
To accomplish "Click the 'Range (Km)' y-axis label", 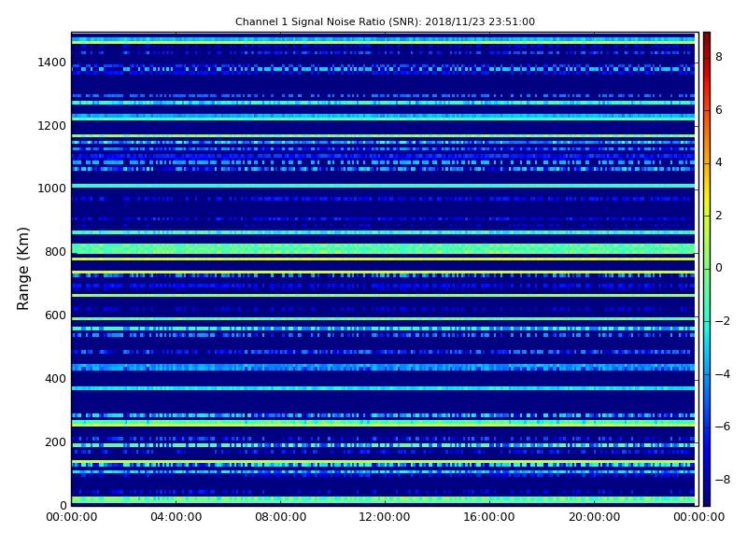I will tap(22, 269).
